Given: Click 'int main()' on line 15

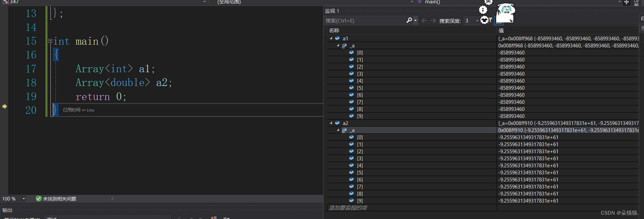Looking at the screenshot, I should pyautogui.click(x=81, y=41).
